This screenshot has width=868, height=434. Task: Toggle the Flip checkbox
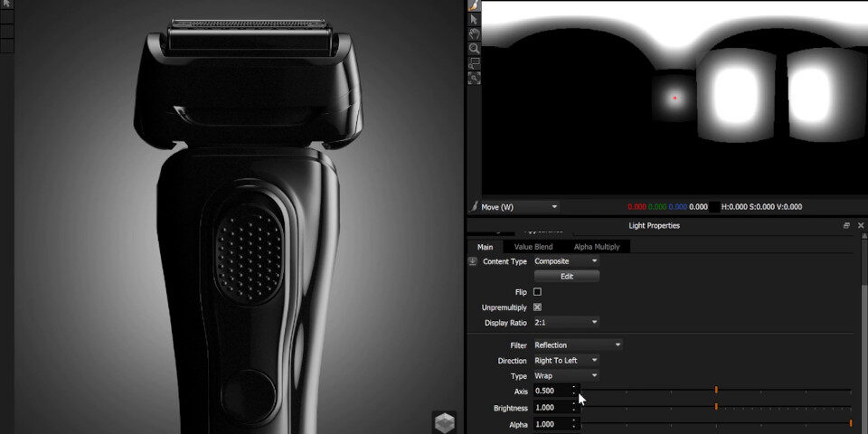[537, 292]
